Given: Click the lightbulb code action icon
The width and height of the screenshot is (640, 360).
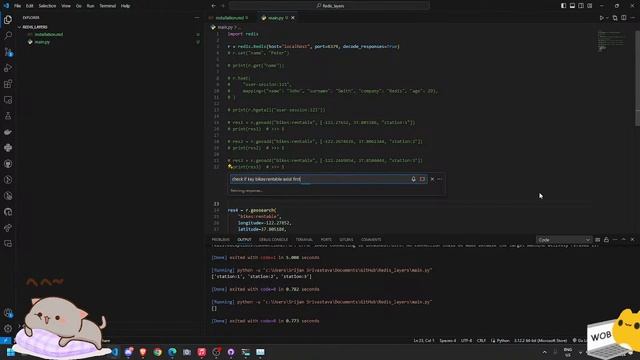Looking at the screenshot, I should coord(230,167).
